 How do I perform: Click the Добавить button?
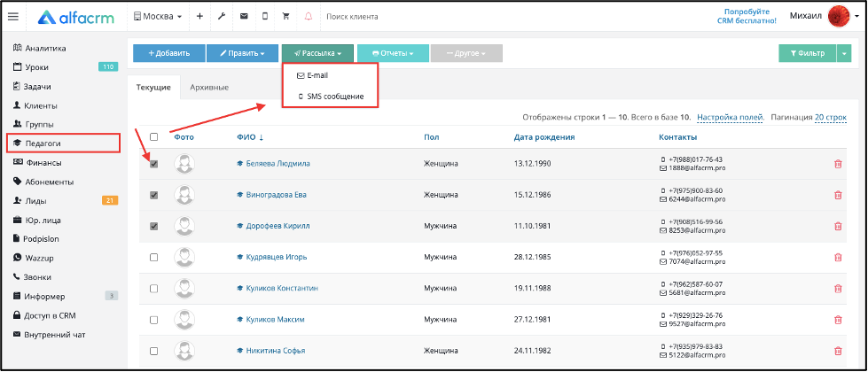coord(168,54)
